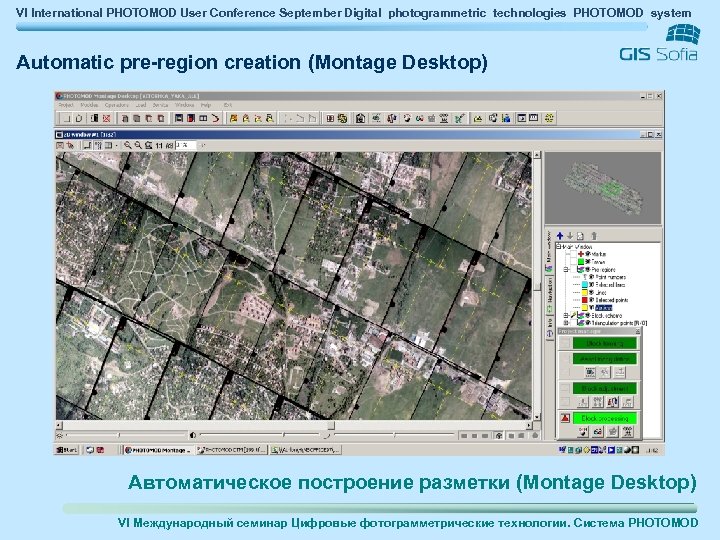Click first icon under Aerial triangulation button
The image size is (720, 540).
pos(590,372)
